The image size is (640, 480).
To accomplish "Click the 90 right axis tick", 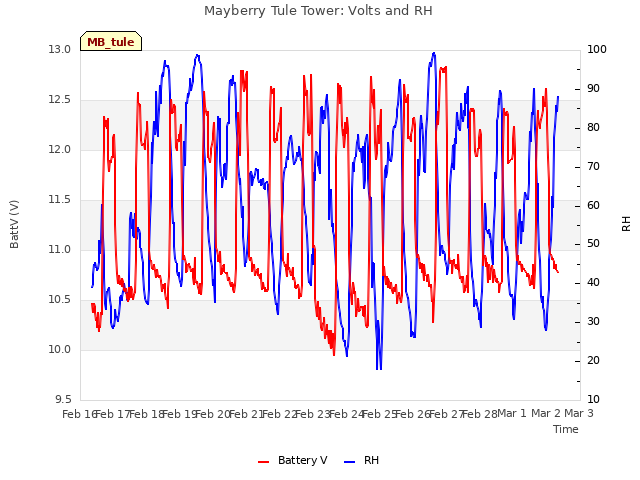I will click(x=593, y=89).
